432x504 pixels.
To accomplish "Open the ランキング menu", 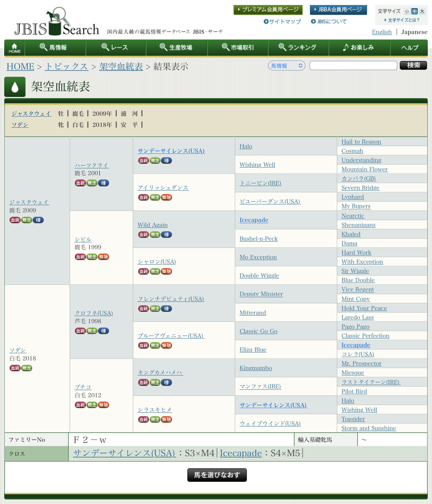I will [x=297, y=48].
